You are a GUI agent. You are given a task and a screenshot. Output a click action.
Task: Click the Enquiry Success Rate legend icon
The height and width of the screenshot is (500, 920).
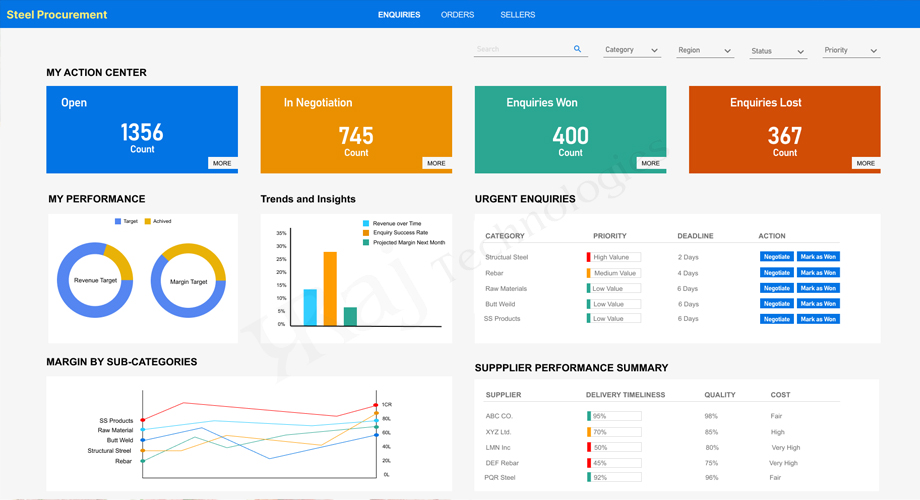[366, 233]
